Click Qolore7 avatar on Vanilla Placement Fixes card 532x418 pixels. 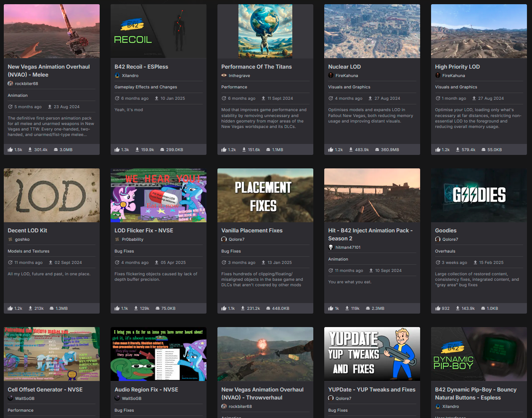click(224, 239)
